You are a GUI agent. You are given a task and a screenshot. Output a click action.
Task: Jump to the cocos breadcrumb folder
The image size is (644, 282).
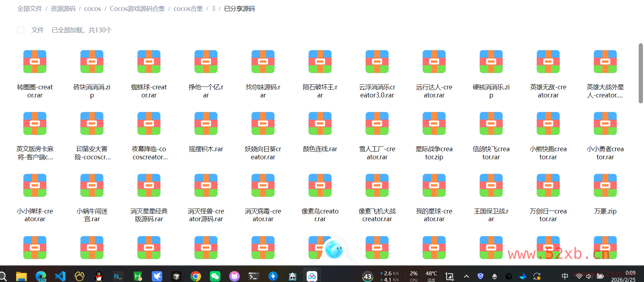click(x=93, y=8)
